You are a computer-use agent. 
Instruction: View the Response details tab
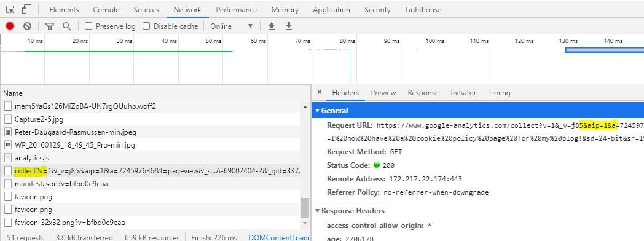click(x=423, y=93)
